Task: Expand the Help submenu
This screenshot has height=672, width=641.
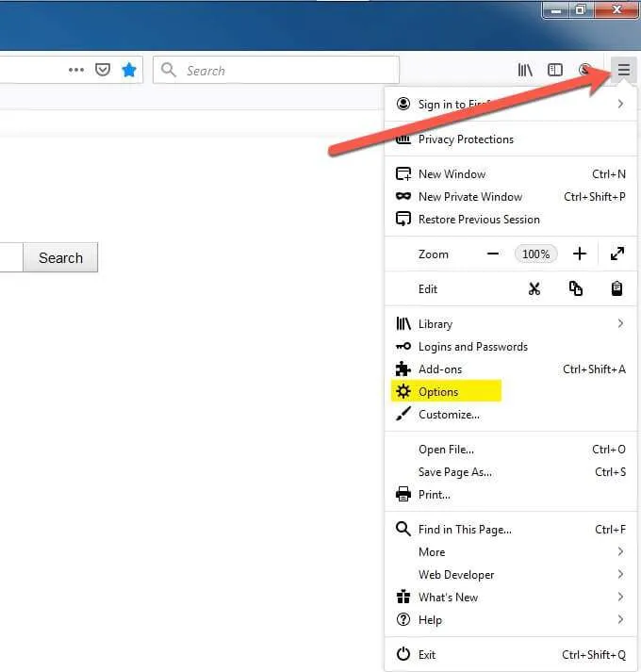Action: click(x=510, y=620)
